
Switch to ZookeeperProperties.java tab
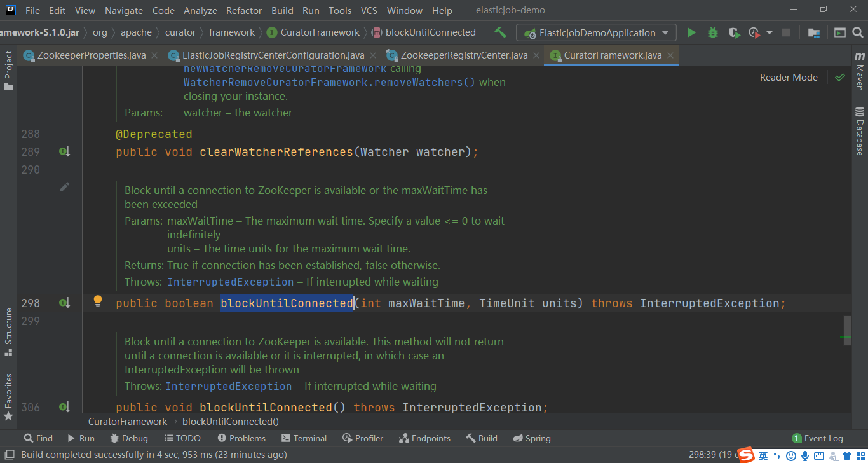tap(92, 55)
